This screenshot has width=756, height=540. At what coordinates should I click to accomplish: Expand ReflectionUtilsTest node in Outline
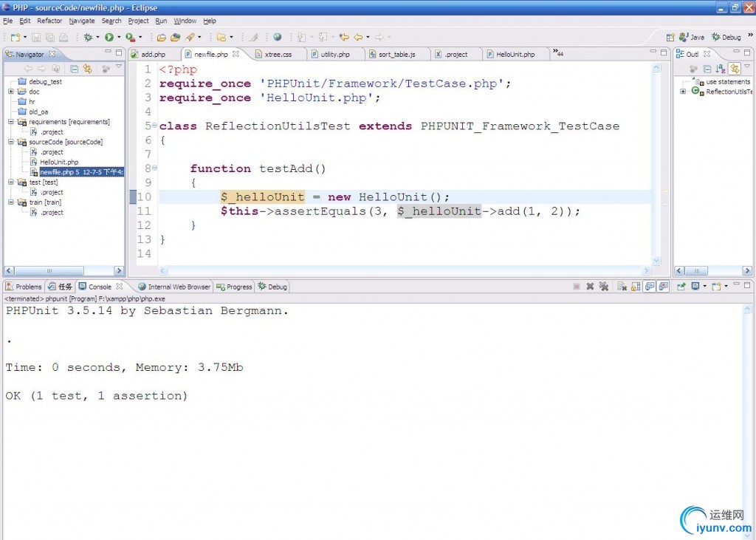click(x=683, y=92)
